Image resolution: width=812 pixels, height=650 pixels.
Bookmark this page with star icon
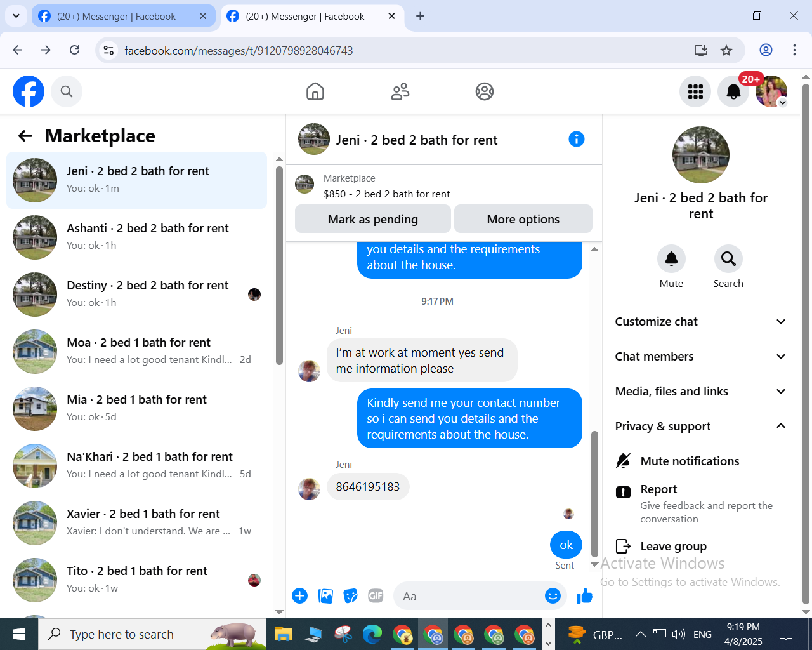pyautogui.click(x=726, y=50)
